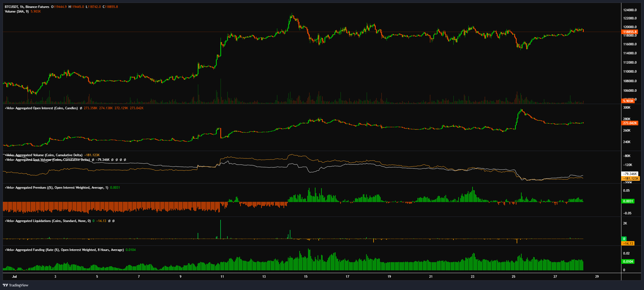The width and height of the screenshot is (644, 290).
Task: Click the 124000.0 price axis label
Action: pos(630,10)
